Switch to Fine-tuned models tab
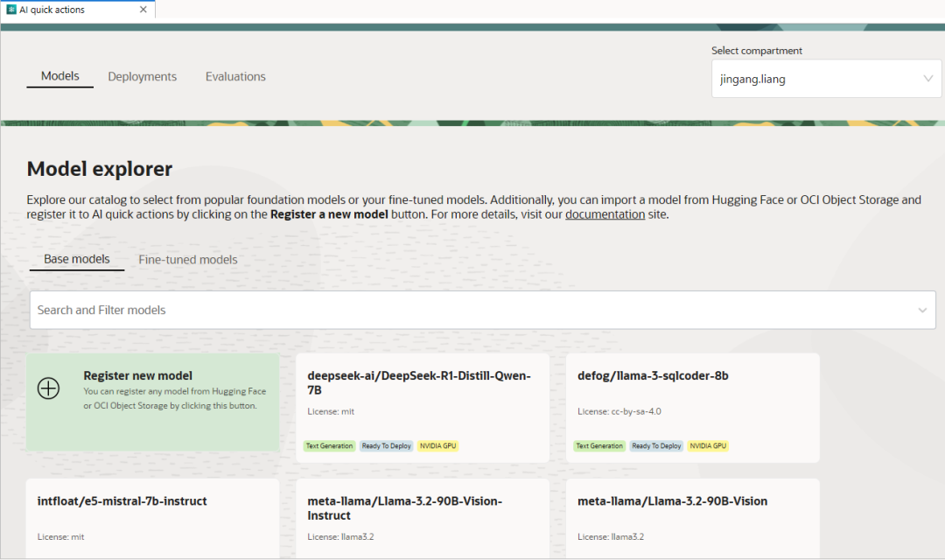 (188, 260)
